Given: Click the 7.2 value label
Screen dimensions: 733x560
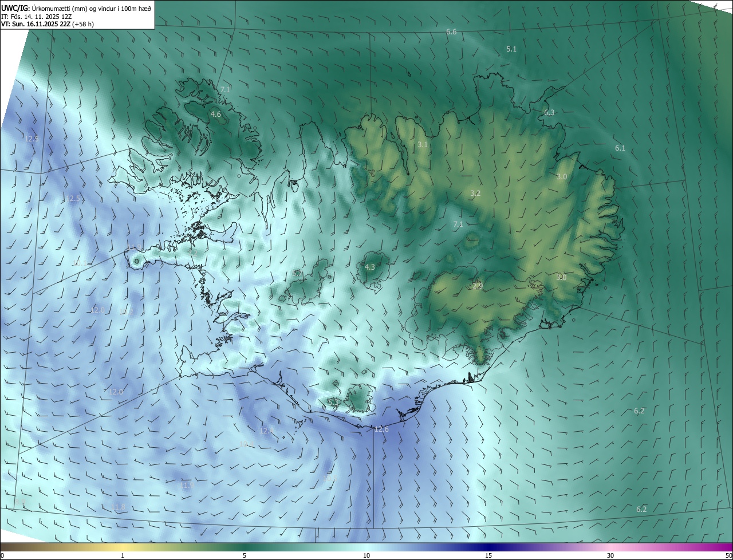Looking at the screenshot, I should point(193,253).
